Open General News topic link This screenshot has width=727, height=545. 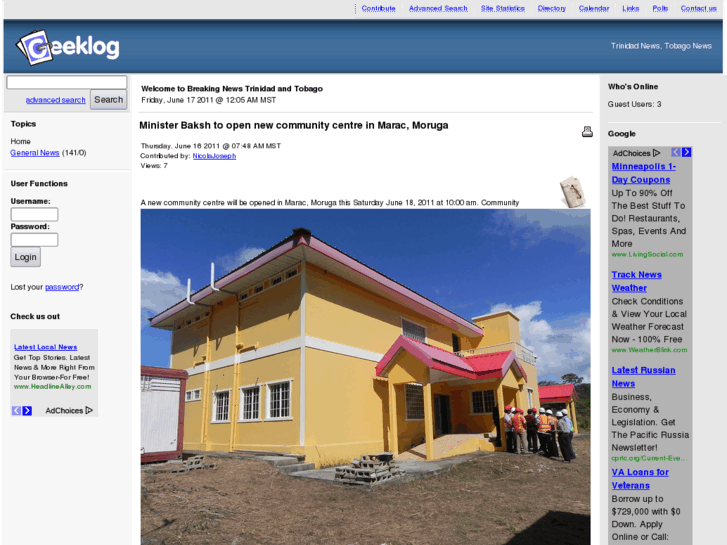coord(35,153)
